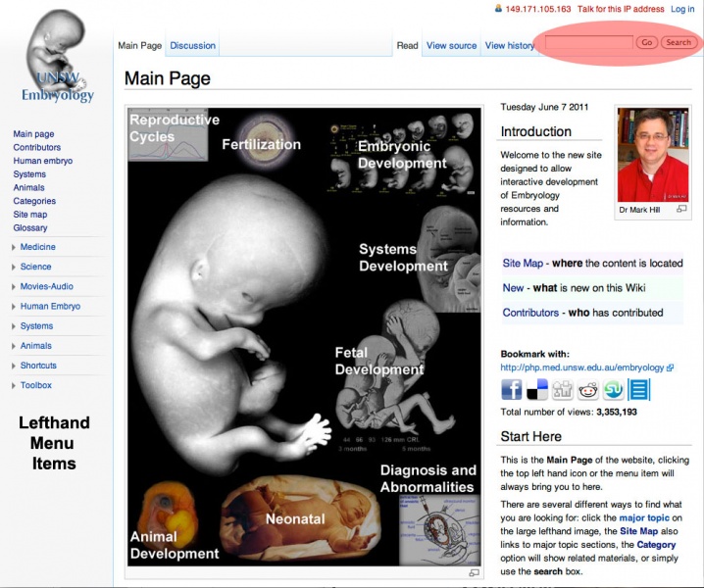This screenshot has width=704, height=588.
Task: Click Embryonic Development on the image map
Action: (x=402, y=154)
